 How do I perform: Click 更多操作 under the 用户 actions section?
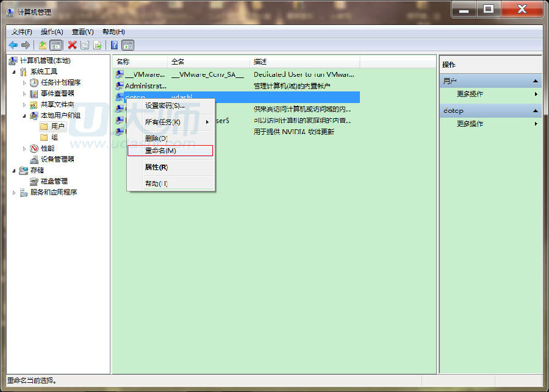coord(470,94)
